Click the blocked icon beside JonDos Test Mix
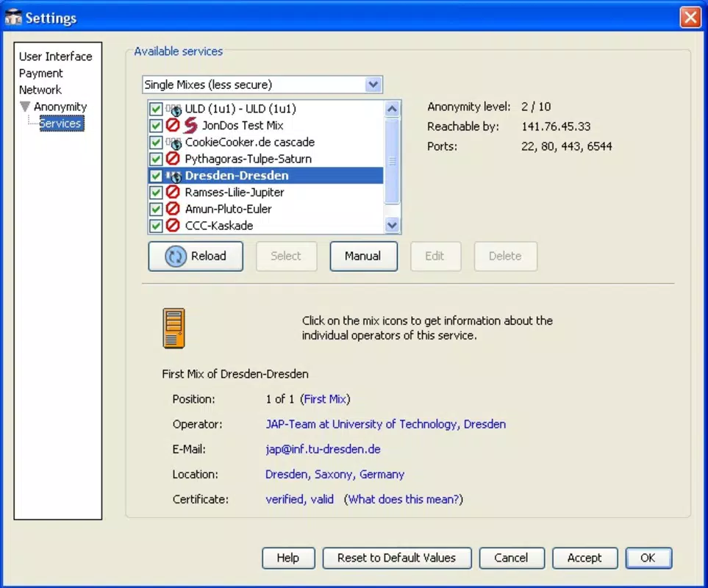Viewport: 708px width, 588px height. pyautogui.click(x=173, y=125)
